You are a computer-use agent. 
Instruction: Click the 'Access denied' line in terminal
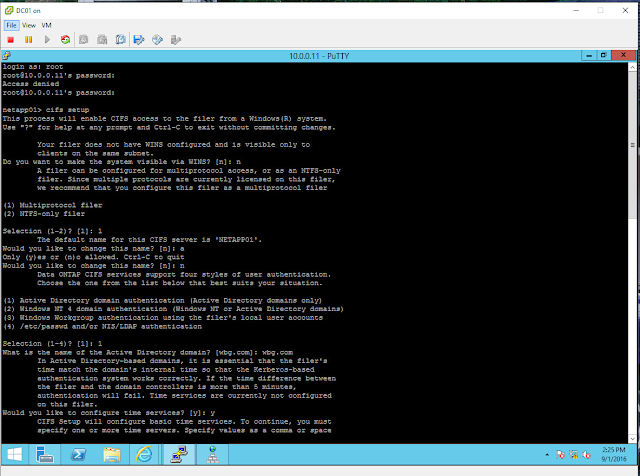click(x=31, y=84)
